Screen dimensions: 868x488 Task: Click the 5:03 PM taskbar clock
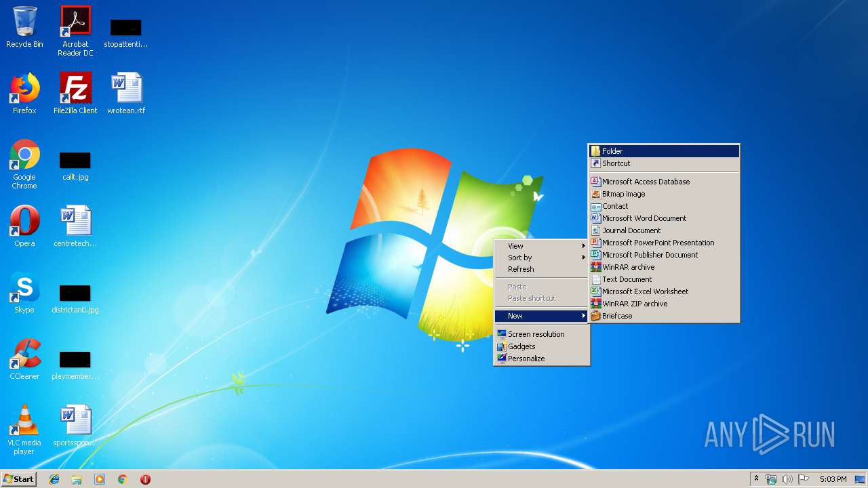[833, 479]
